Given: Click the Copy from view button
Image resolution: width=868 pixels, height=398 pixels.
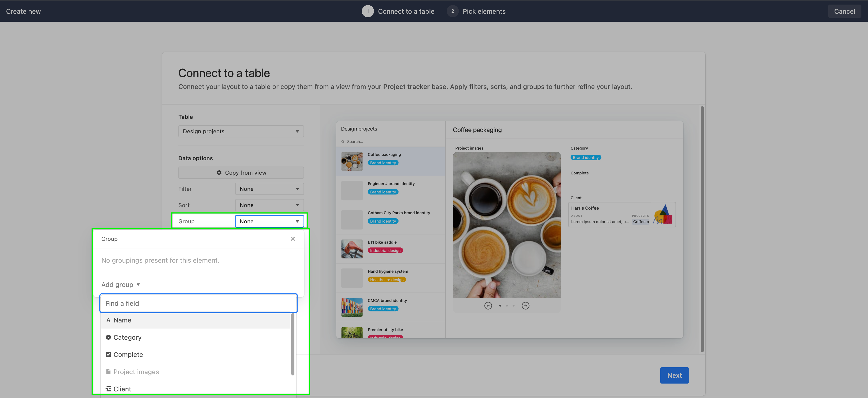Looking at the screenshot, I should [241, 172].
